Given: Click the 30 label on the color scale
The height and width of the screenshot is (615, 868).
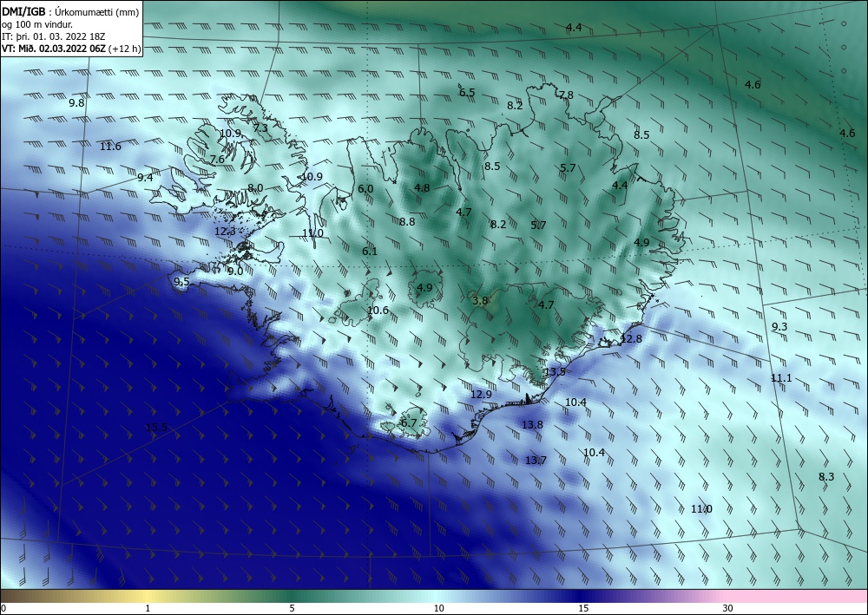Looking at the screenshot, I should coord(728,609).
